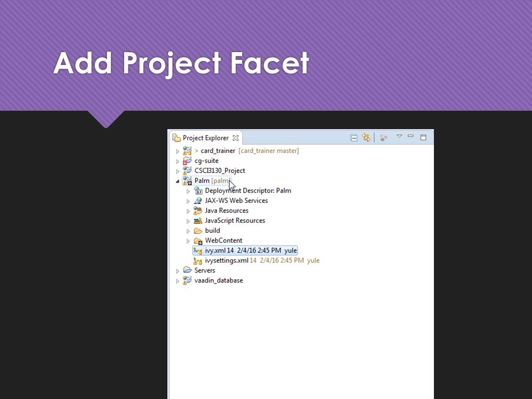Click the CSCI3130_Project project icon
This screenshot has width=532, height=399.
187,171
